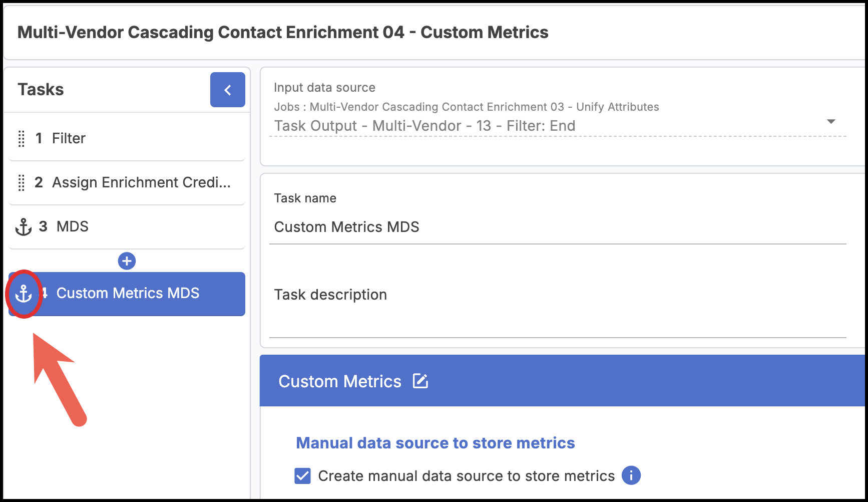
Task: Collapse the Tasks panel with chevron button
Action: (227, 90)
